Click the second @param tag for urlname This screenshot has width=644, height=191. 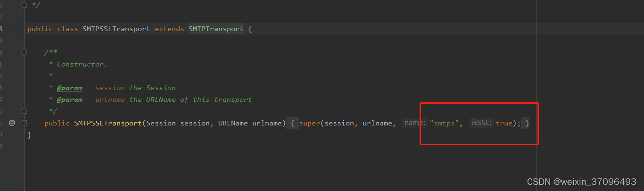point(69,100)
